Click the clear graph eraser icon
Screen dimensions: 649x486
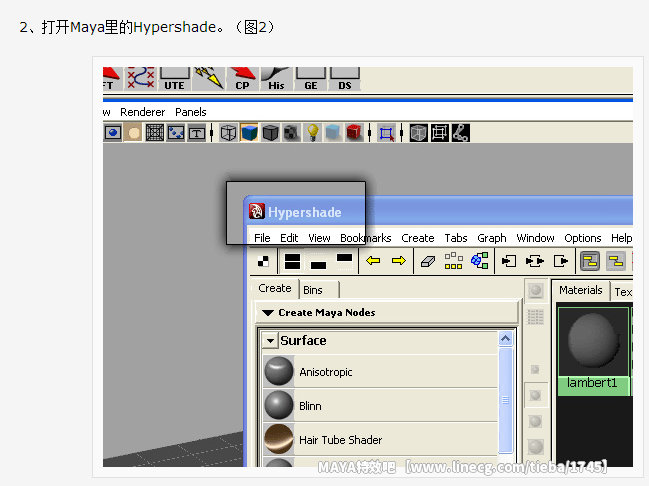(428, 261)
